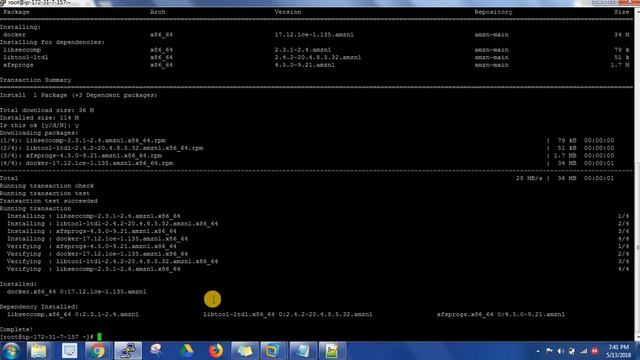Click the "Installing for dependencies:" line
Image resolution: width=640 pixels, height=360 pixels.
click(x=52, y=42)
